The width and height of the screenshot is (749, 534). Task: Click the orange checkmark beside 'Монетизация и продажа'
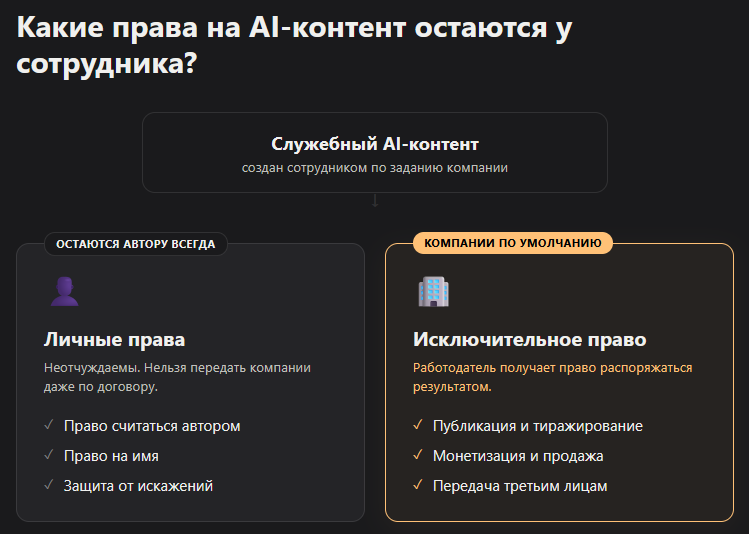click(418, 455)
